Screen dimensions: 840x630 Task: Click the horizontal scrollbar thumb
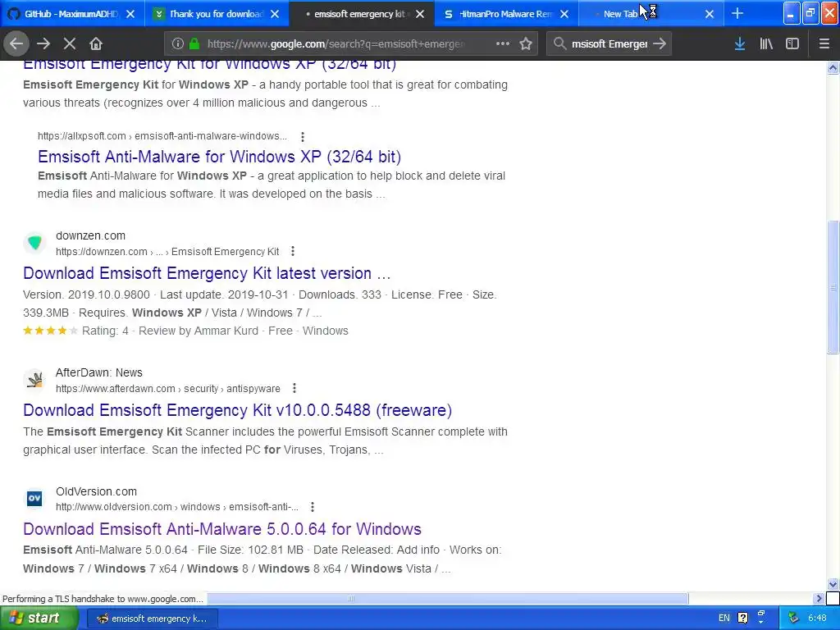coord(447,598)
